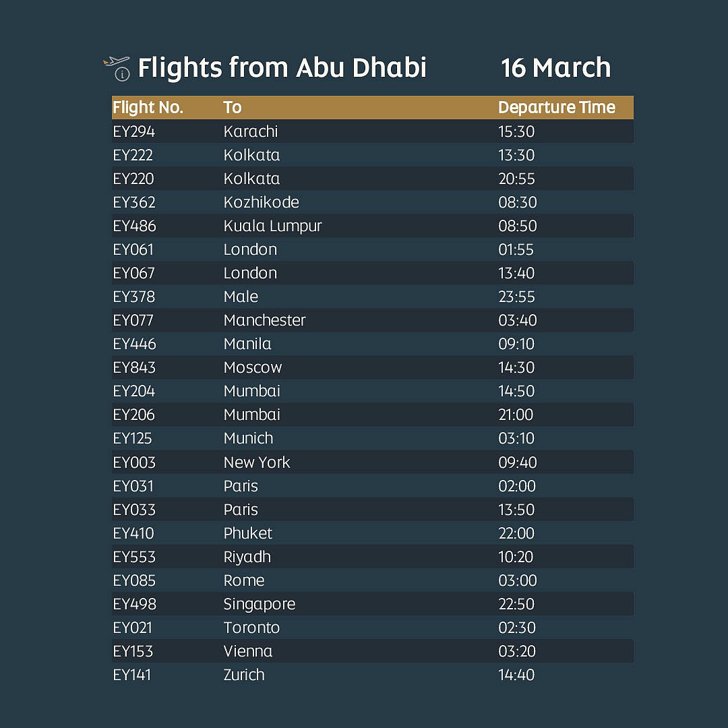
Task: Click the airplane info icon beside the title
Action: 117,68
